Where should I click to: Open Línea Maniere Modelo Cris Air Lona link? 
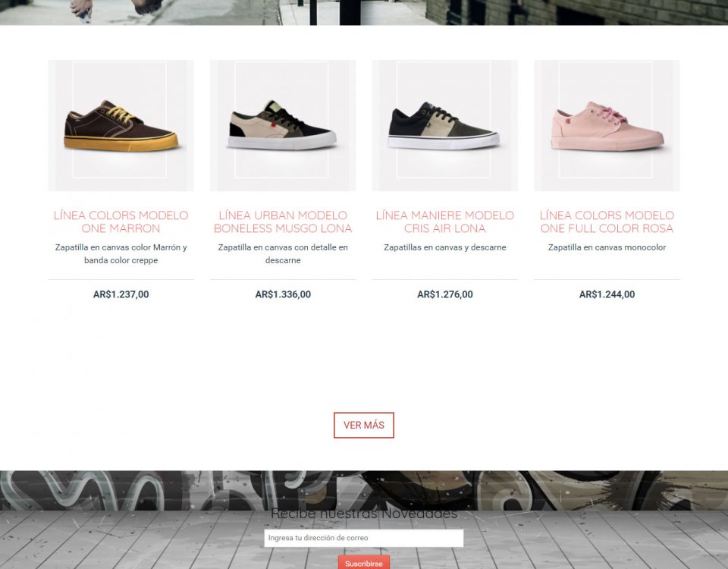click(x=445, y=222)
